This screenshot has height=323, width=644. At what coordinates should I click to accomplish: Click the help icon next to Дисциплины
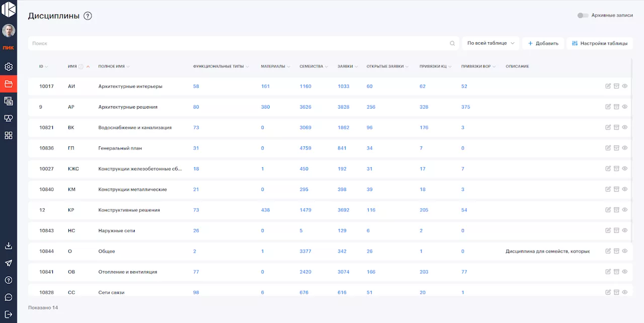(88, 16)
